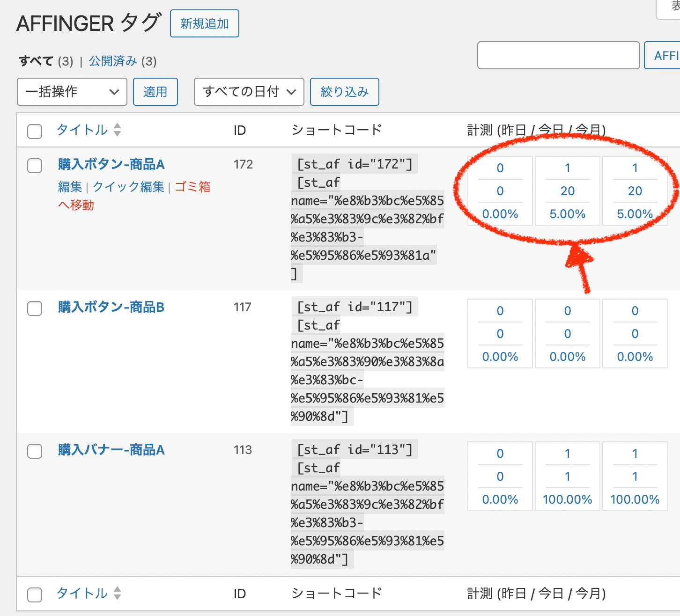The height and width of the screenshot is (616, 680).
Task: Open the すべての日付 date filter dropdown
Action: tap(249, 92)
